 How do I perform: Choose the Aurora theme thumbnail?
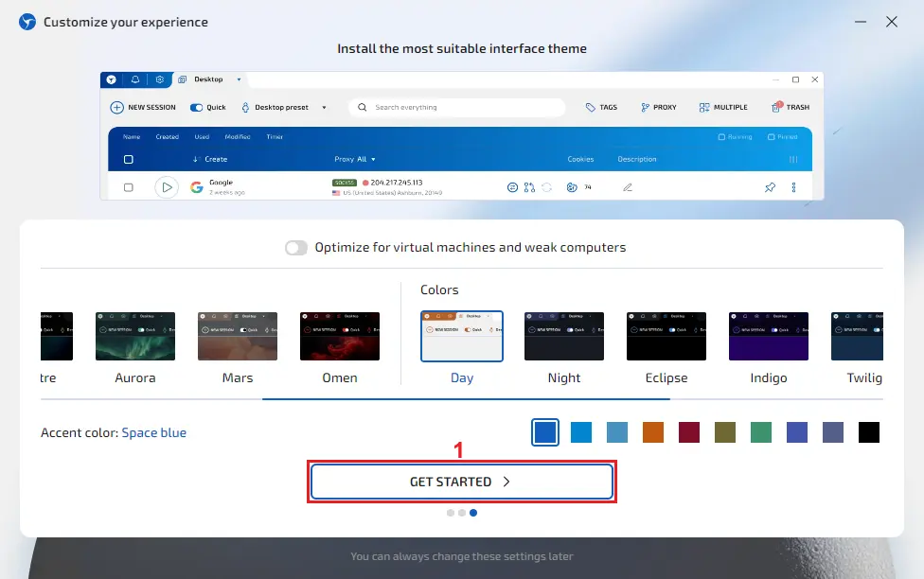point(135,336)
